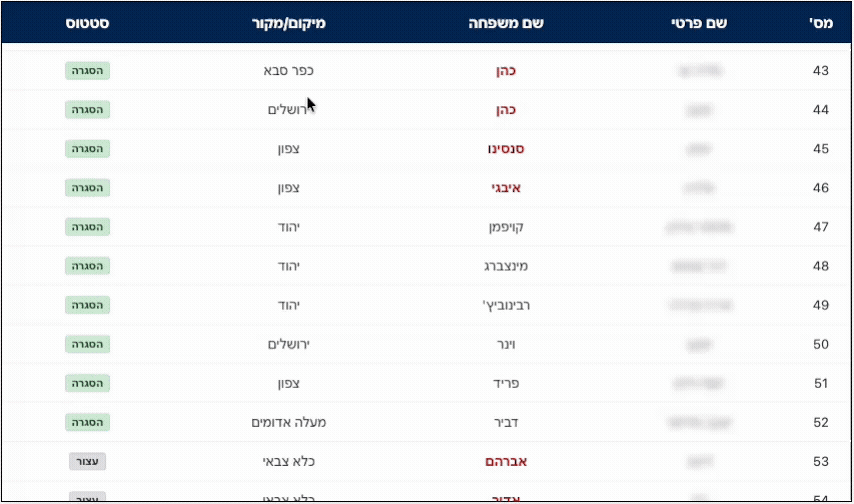Open the red איבגי surname link
The width and height of the screenshot is (854, 504).
pyautogui.click(x=512, y=188)
